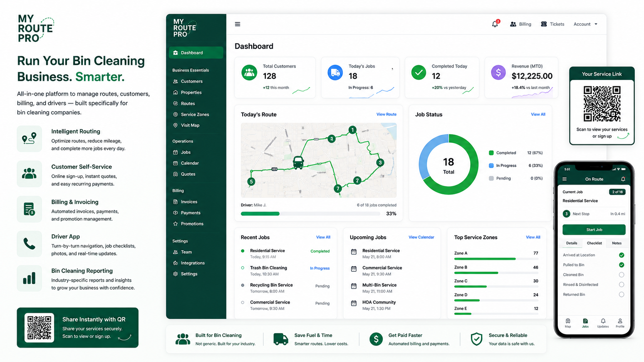Viewport: 644px width, 362px height.
Task: Open the hamburger menu in dashboard header
Action: [238, 24]
